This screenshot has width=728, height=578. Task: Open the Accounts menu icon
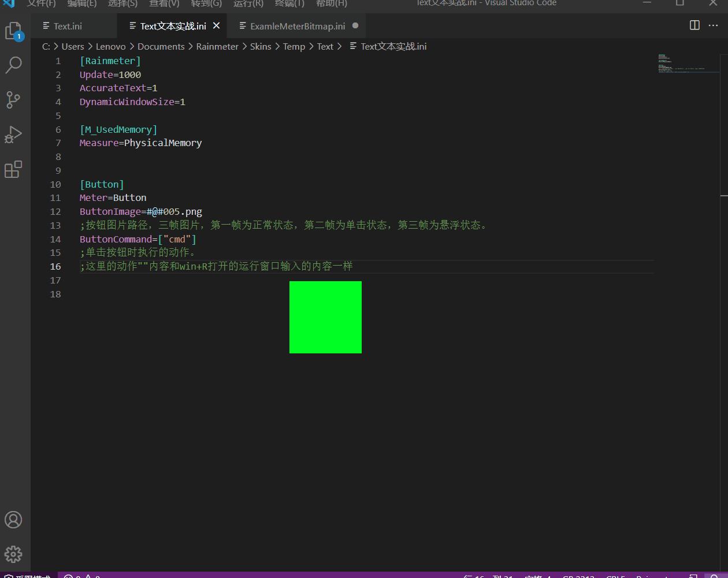point(14,520)
